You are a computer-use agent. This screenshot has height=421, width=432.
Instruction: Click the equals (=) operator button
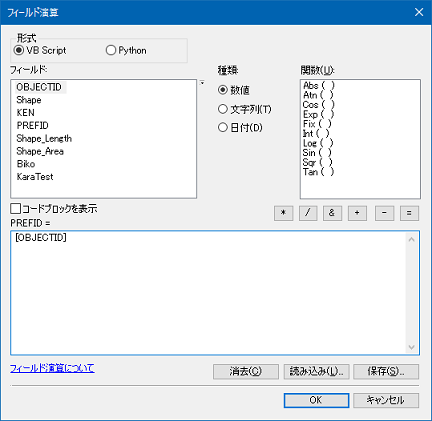[409, 213]
